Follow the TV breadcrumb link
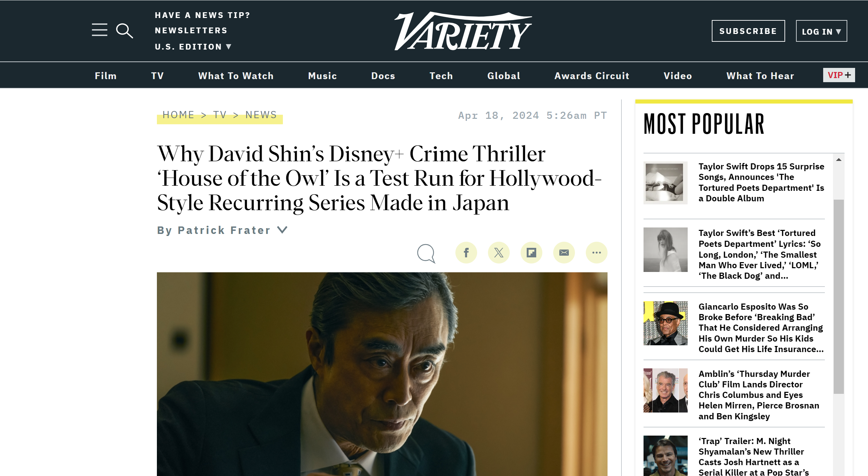The width and height of the screenshot is (868, 476). click(x=220, y=115)
